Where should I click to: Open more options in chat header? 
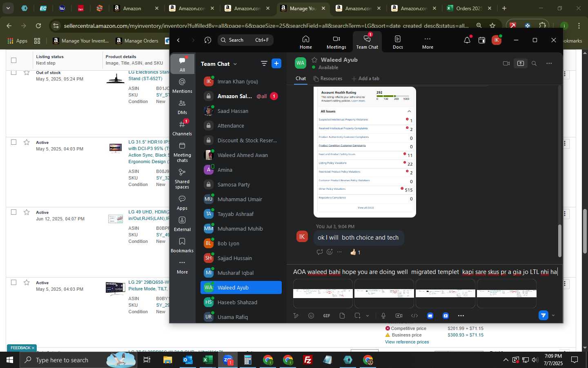coord(549,63)
